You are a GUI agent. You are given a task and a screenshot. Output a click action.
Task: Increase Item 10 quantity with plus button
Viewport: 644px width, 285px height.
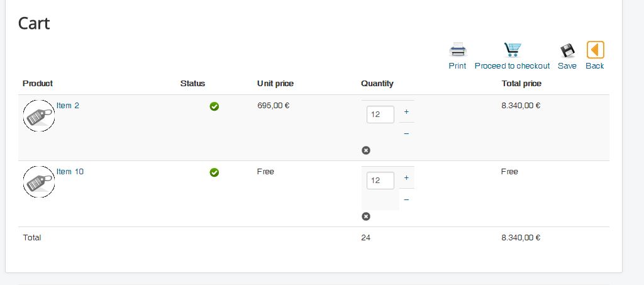pos(406,177)
